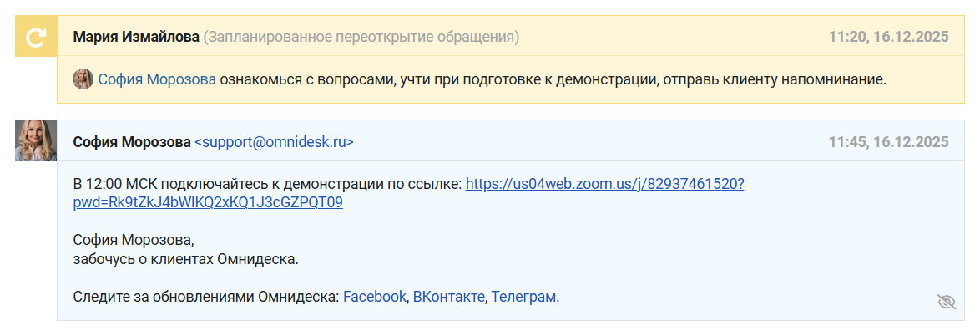Click the 11:20, 16.12.2025 timestamp
Image resolution: width=980 pixels, height=336 pixels.
[888, 37]
